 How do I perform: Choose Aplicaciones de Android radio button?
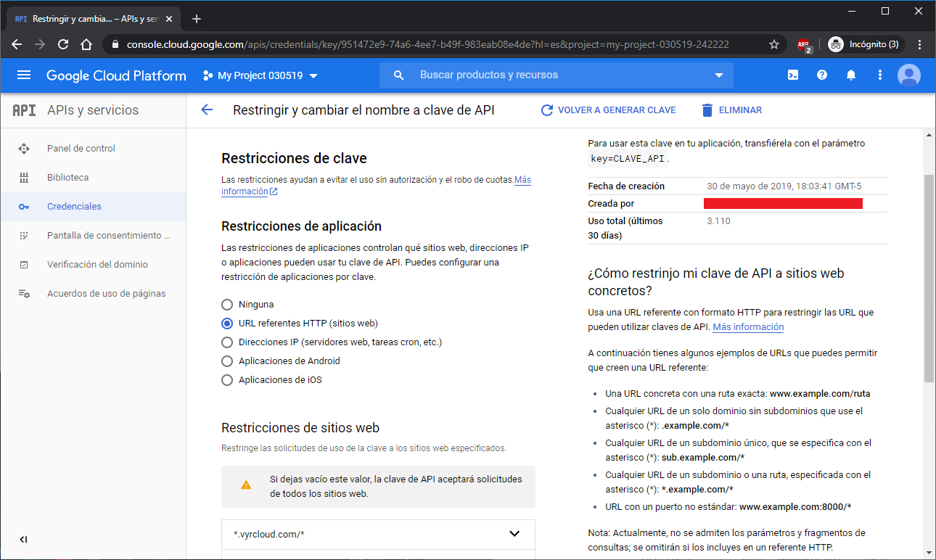pyautogui.click(x=227, y=361)
